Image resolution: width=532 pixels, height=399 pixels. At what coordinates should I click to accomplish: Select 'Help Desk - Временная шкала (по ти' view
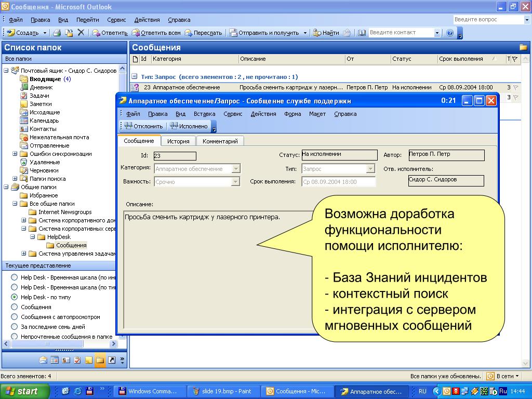click(x=14, y=287)
